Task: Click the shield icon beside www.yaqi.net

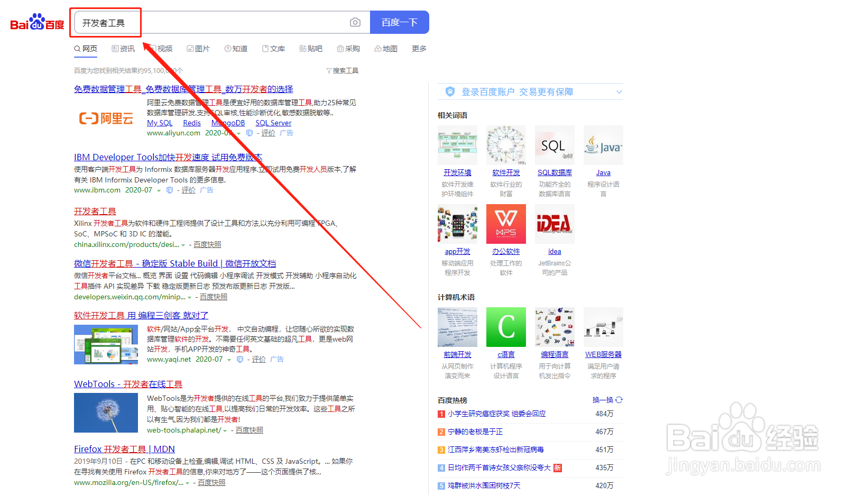Action: (240, 360)
